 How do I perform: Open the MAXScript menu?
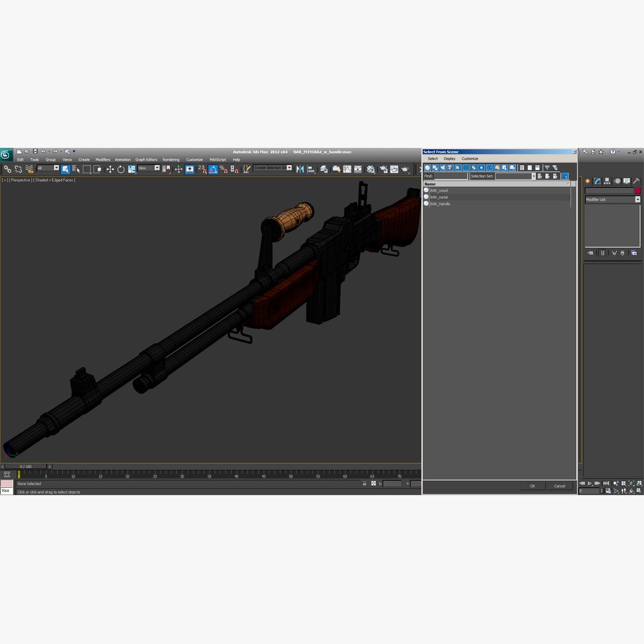coord(218,160)
